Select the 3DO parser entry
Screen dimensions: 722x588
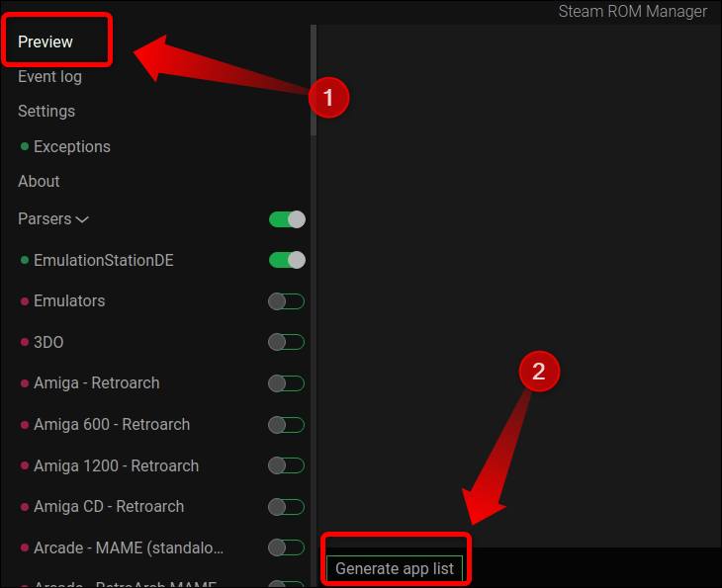[48, 342]
